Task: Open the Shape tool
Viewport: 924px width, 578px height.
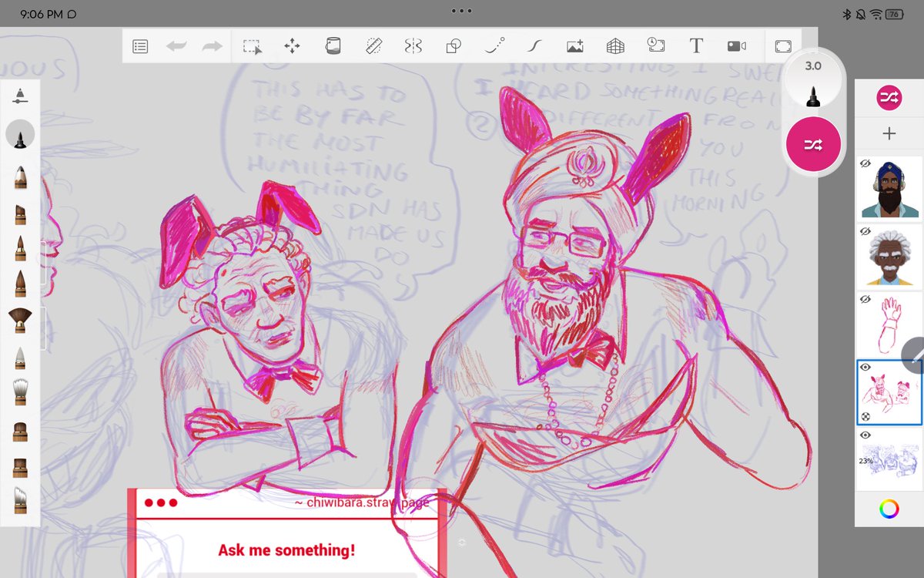Action: pyautogui.click(x=454, y=46)
